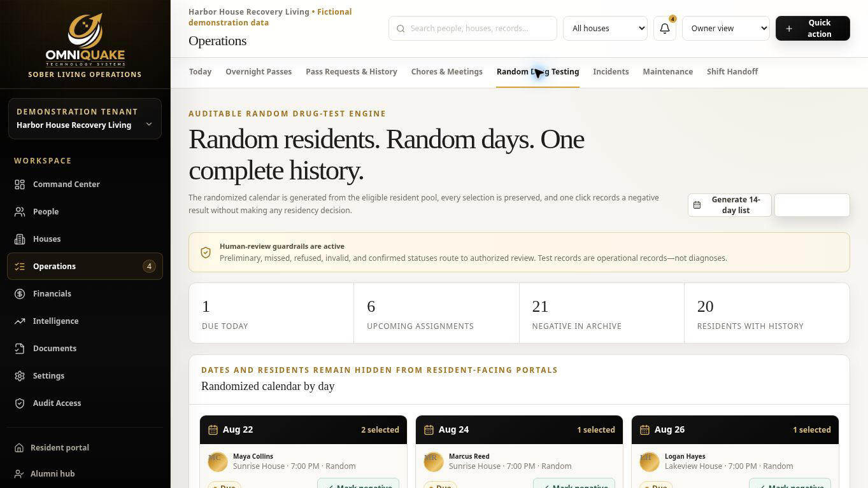Click the blank button beside Generate list
The image size is (868, 488).
[812, 206]
